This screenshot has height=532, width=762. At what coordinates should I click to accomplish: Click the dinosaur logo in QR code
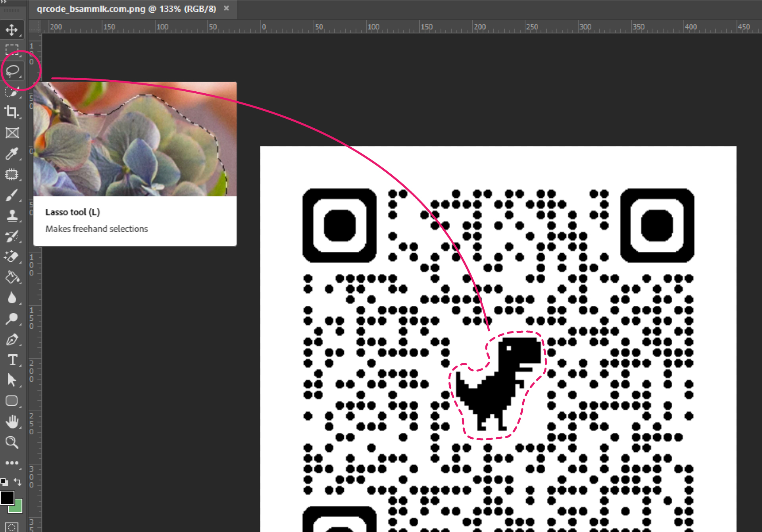[498, 384]
